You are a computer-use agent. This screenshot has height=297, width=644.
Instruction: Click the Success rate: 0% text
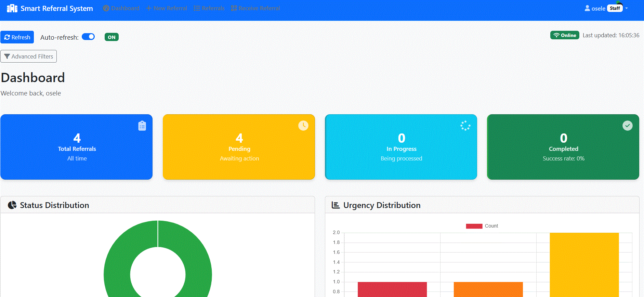coord(564,158)
